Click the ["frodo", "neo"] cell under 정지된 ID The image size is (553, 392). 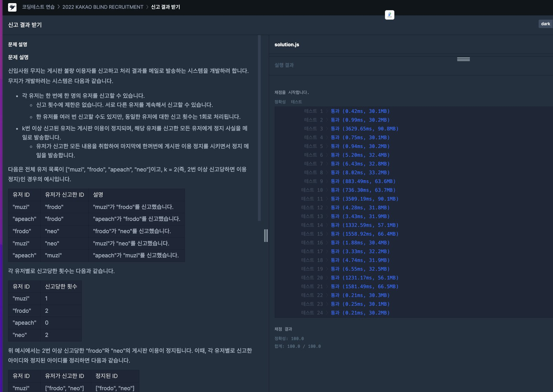click(x=115, y=388)
